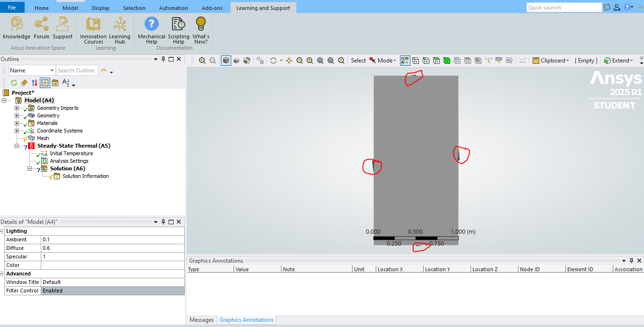The width and height of the screenshot is (644, 327).
Task: Open Mechanical Help documentation
Action: (152, 30)
